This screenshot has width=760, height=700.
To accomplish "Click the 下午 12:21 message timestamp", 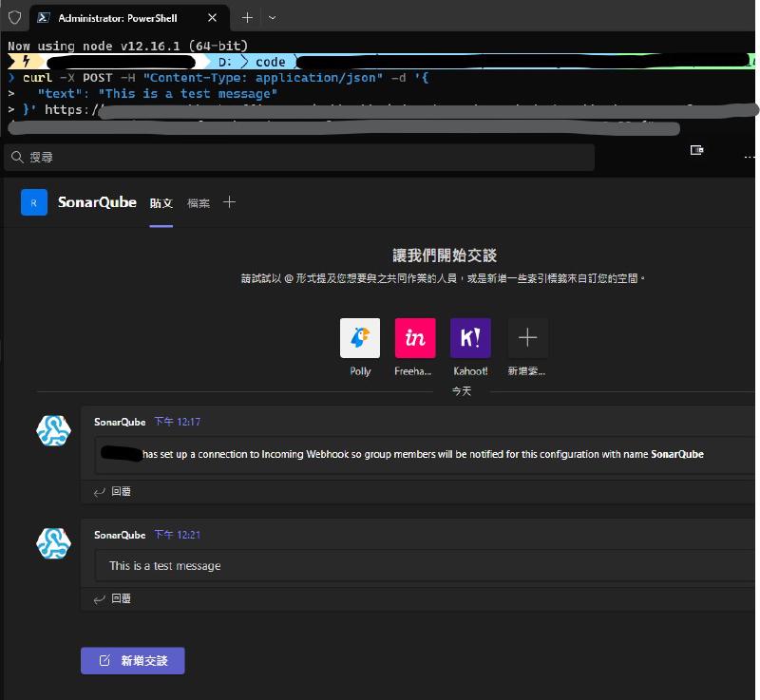I will tap(177, 535).
